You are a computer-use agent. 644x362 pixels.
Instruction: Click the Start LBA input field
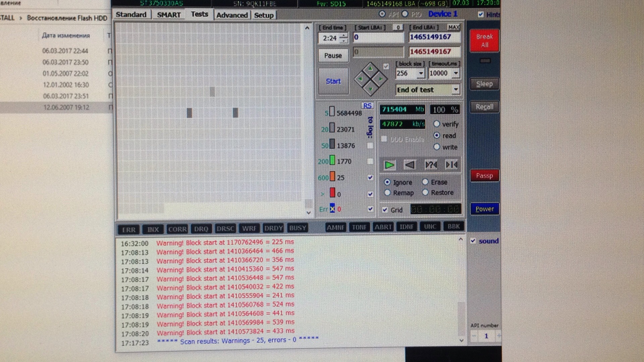378,38
